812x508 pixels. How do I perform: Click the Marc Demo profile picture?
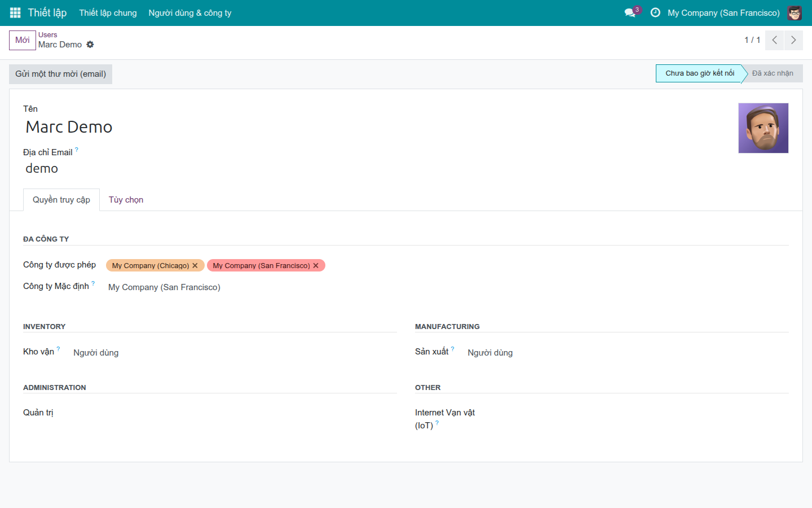(764, 128)
